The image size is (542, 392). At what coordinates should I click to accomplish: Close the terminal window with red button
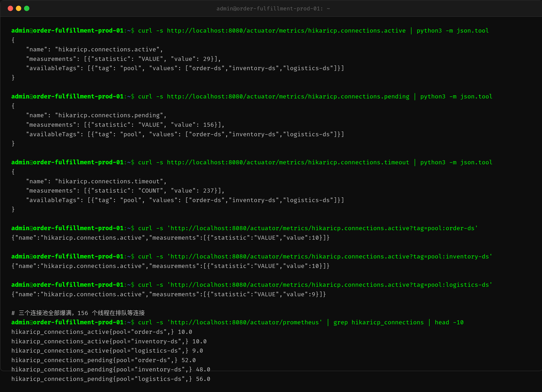tap(10, 8)
